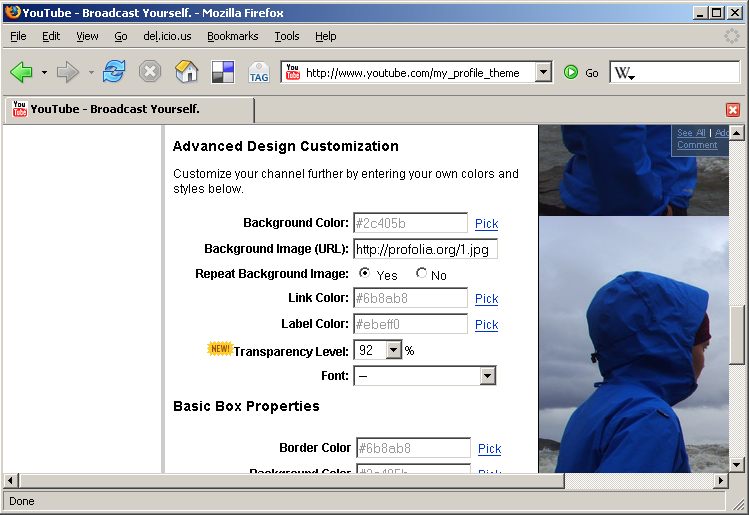Click the horizontal scrollbar thumb
This screenshot has width=749, height=515.
(291, 481)
